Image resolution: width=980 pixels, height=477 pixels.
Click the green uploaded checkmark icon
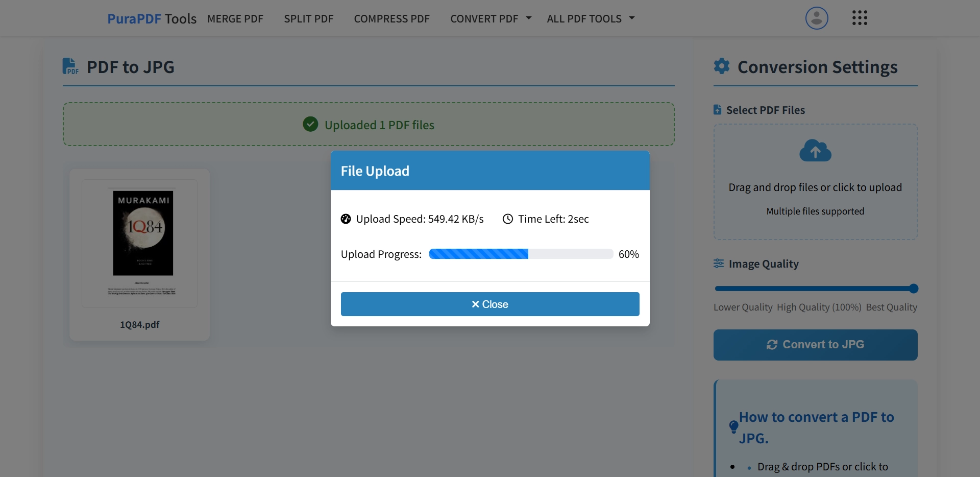click(x=310, y=124)
